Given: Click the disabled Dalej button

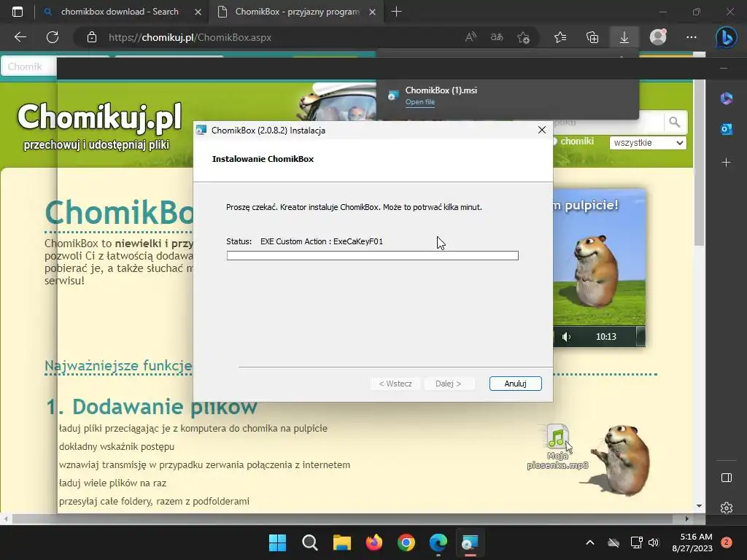Looking at the screenshot, I should pyautogui.click(x=448, y=384).
